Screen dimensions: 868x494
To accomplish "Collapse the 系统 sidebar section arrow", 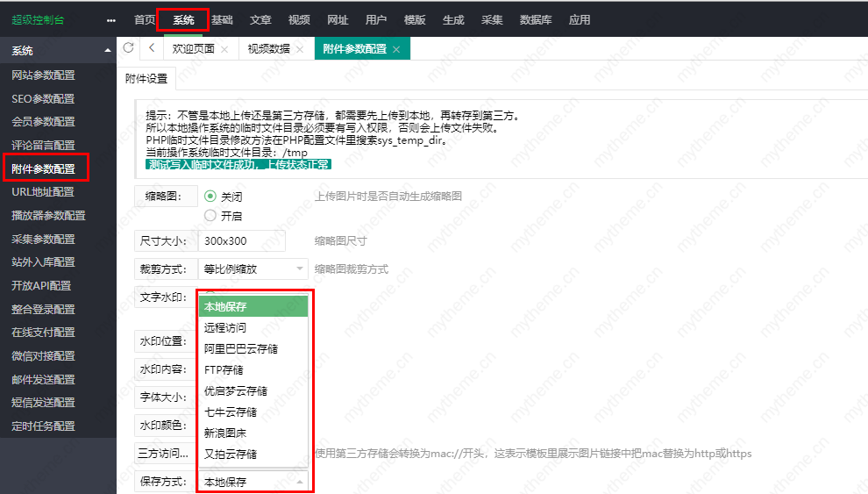I will 107,51.
